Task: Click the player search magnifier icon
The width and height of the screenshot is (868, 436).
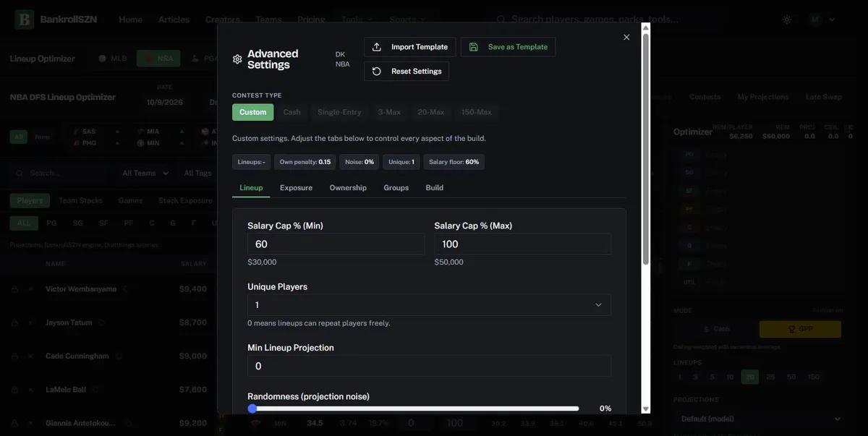Action: [x=20, y=174]
